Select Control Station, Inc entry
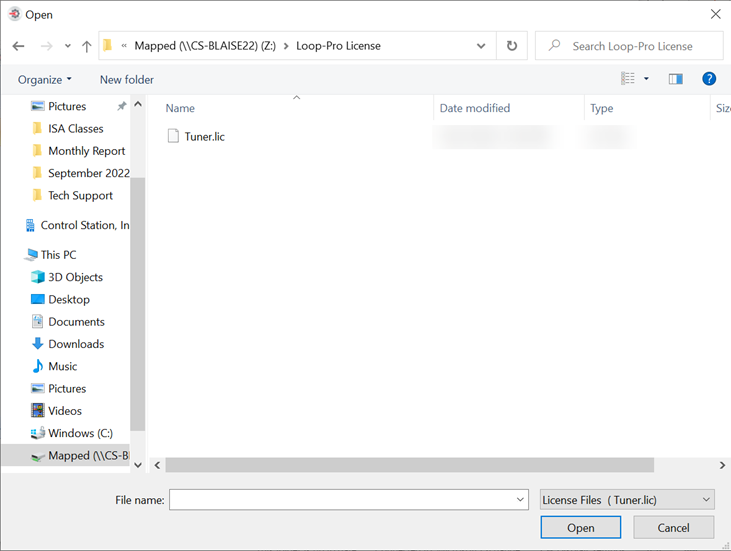The image size is (731, 551). click(85, 225)
